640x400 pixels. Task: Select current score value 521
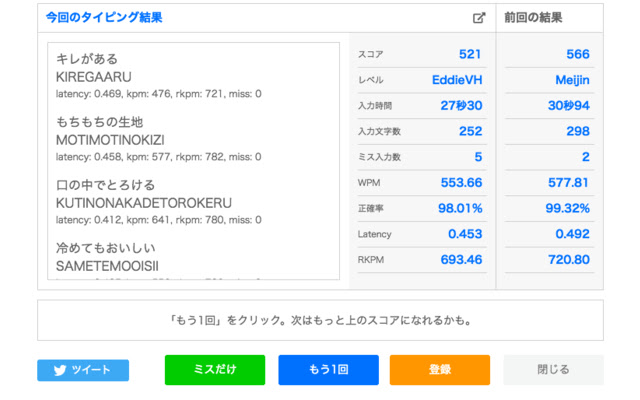coord(470,54)
